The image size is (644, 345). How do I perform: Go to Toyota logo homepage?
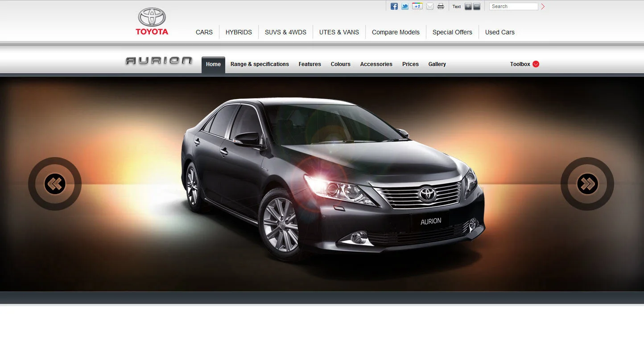pyautogui.click(x=152, y=21)
